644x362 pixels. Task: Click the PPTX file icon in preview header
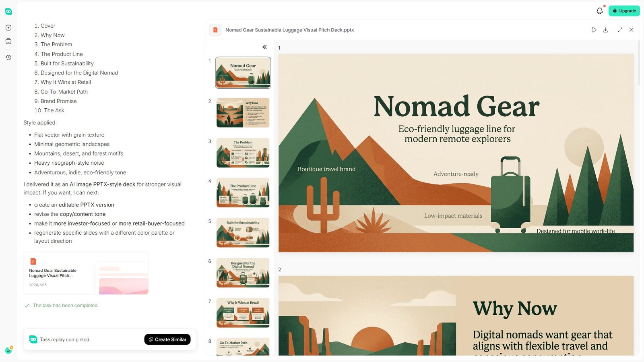pos(215,30)
